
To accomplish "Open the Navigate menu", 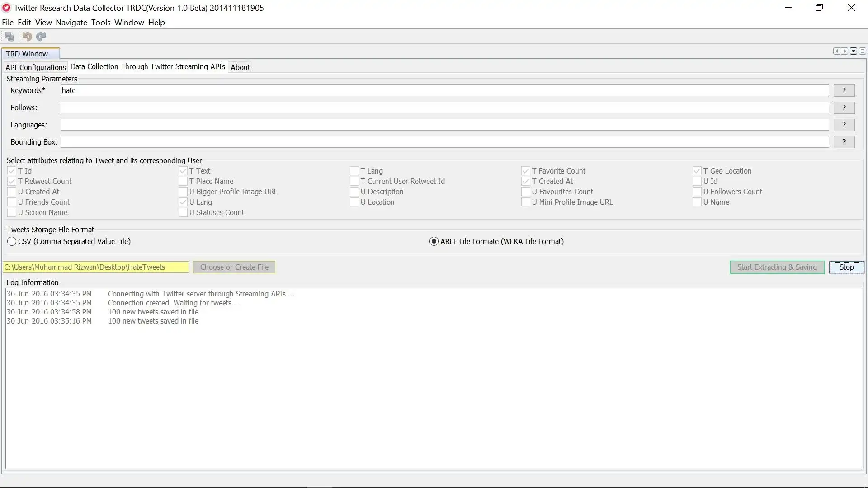I will click(x=71, y=23).
